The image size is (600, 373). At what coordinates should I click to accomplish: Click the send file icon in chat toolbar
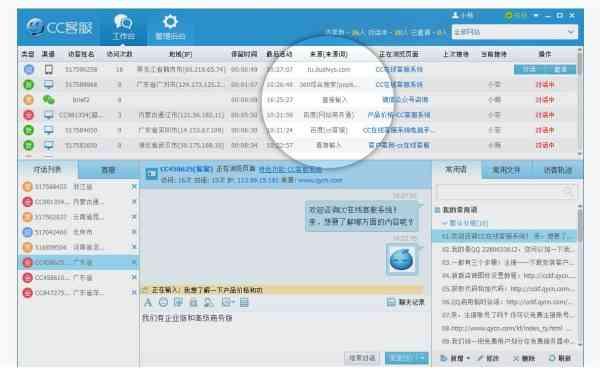pos(194,303)
